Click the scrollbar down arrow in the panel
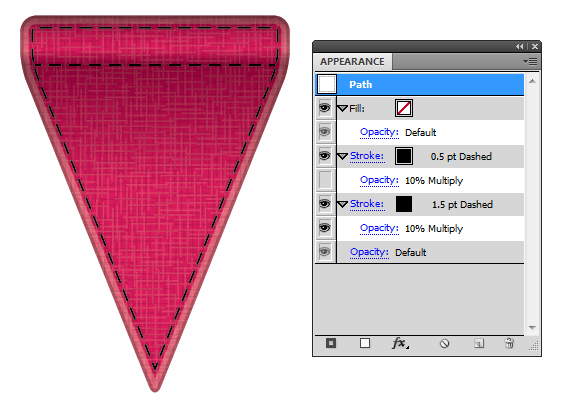The height and width of the screenshot is (419, 566). [x=532, y=327]
